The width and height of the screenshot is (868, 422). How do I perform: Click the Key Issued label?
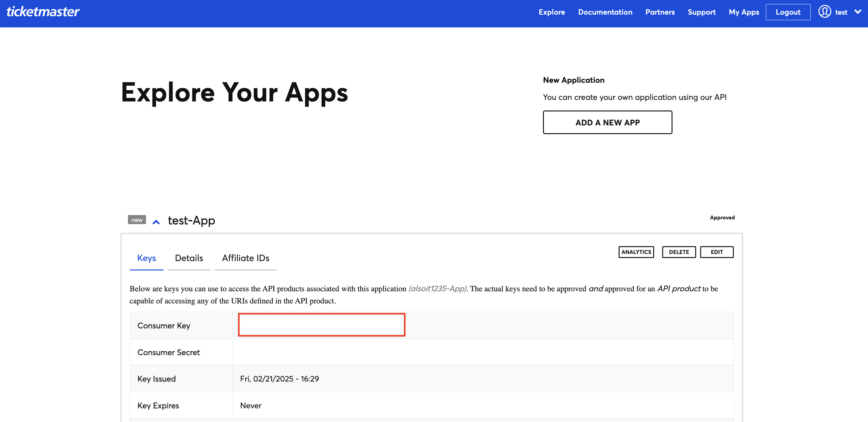(x=156, y=379)
